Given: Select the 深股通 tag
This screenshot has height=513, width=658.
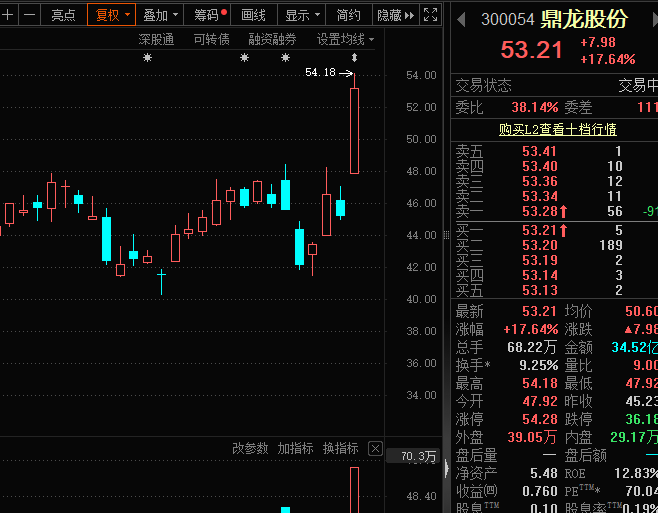Looking at the screenshot, I should pos(156,39).
